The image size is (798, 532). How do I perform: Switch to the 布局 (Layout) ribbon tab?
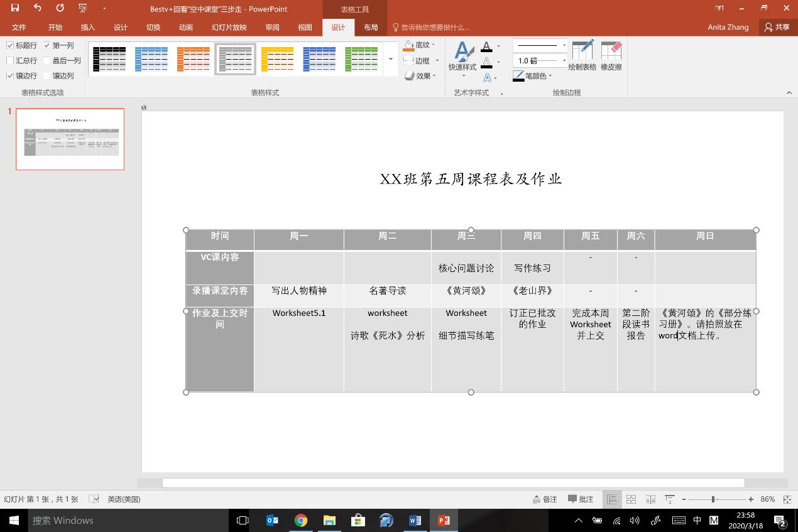[x=371, y=27]
